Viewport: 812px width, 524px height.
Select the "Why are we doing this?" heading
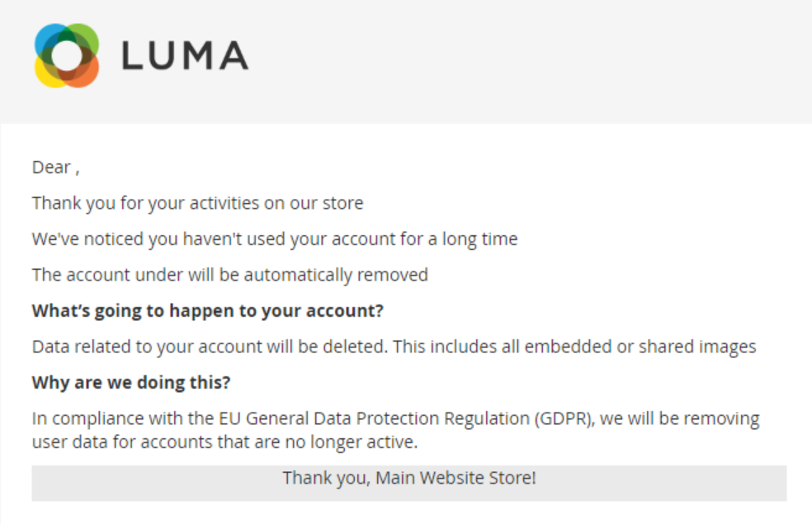point(131,383)
